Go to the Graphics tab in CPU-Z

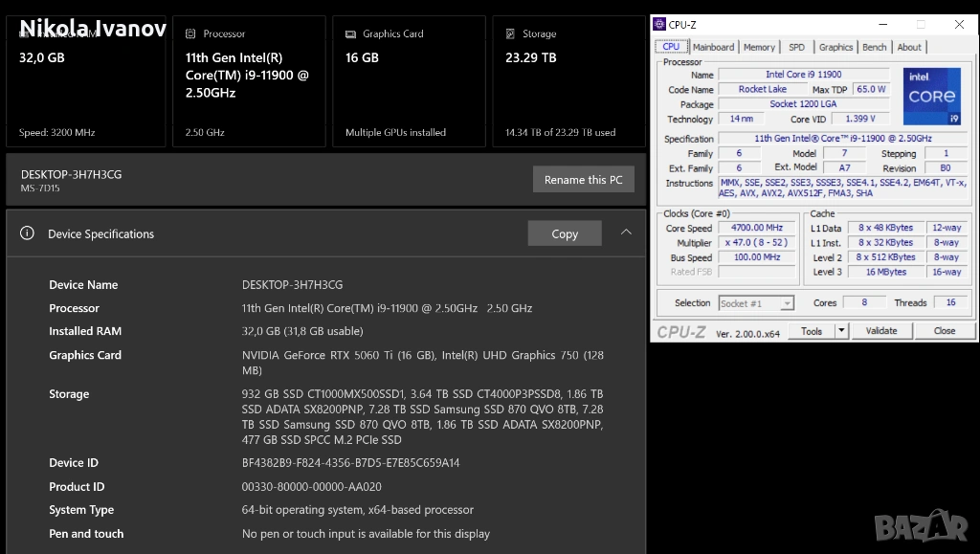(835, 47)
